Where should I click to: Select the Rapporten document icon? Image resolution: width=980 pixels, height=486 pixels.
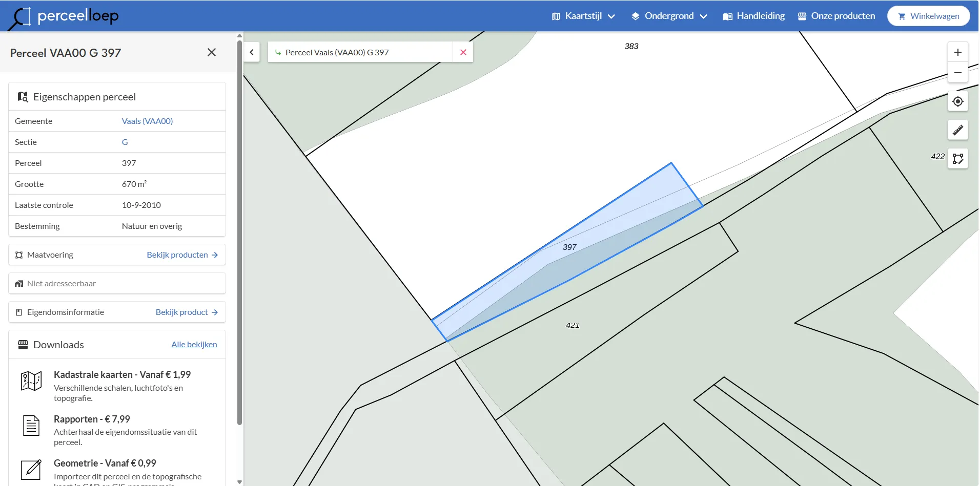point(31,425)
